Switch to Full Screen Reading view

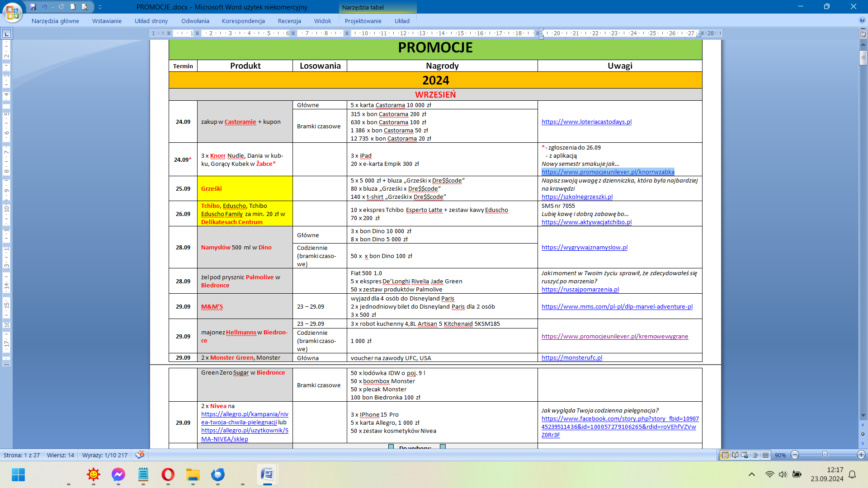tap(735, 455)
